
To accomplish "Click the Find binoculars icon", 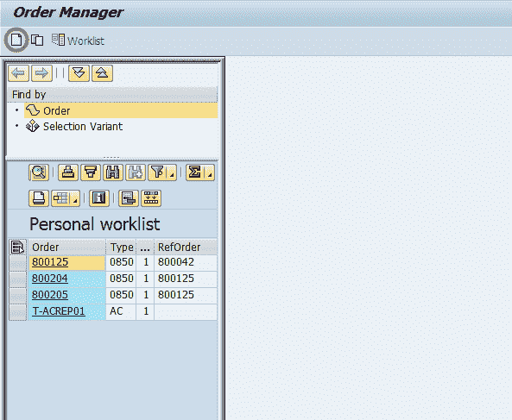I will click(112, 172).
